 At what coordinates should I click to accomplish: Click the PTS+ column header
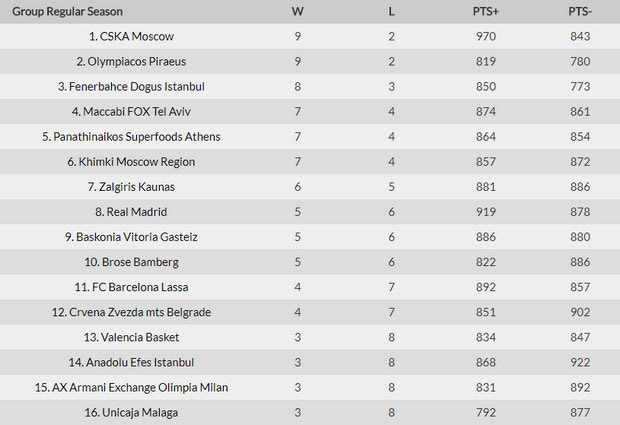[x=486, y=11]
